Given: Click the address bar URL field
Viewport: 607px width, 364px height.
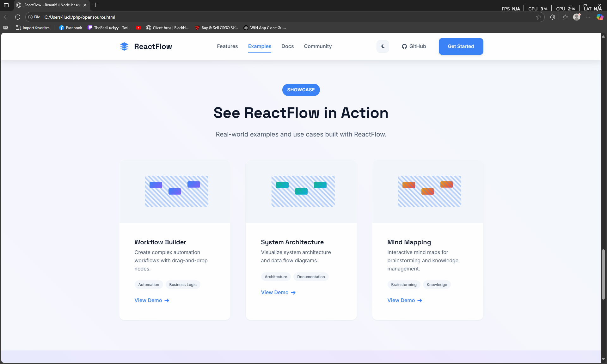Looking at the screenshot, I should tap(253, 17).
